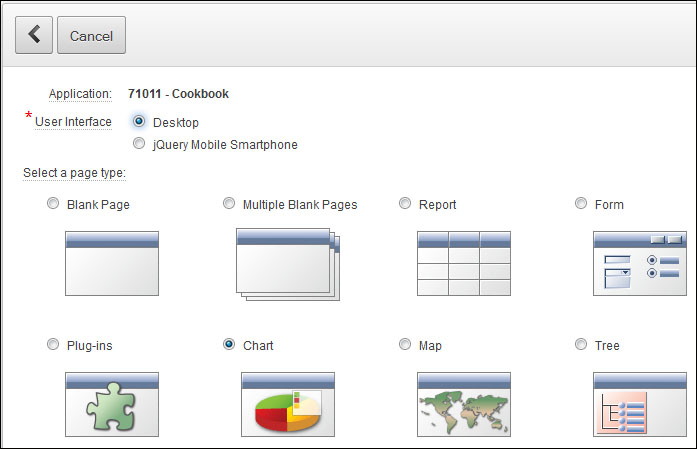Cancel the page creation wizard
Viewport: 697px width, 449px height.
coord(91,35)
